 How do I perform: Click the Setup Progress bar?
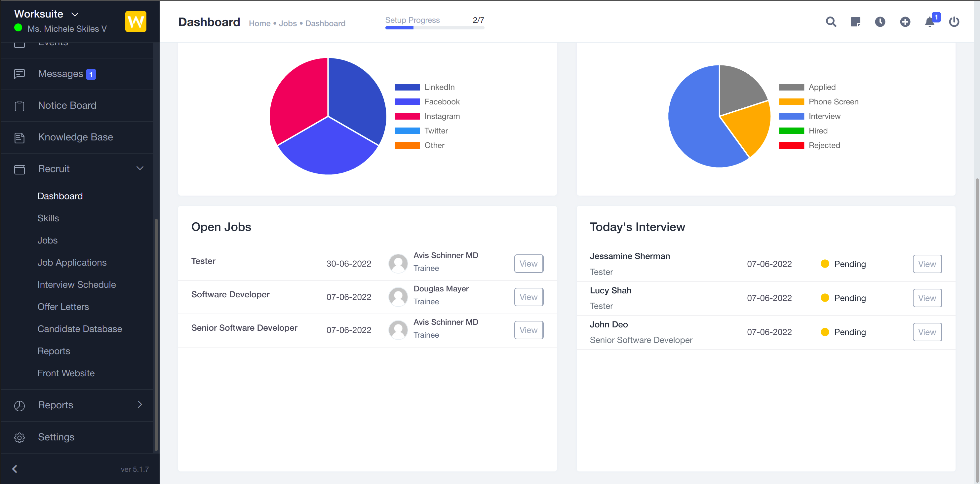click(x=434, y=27)
